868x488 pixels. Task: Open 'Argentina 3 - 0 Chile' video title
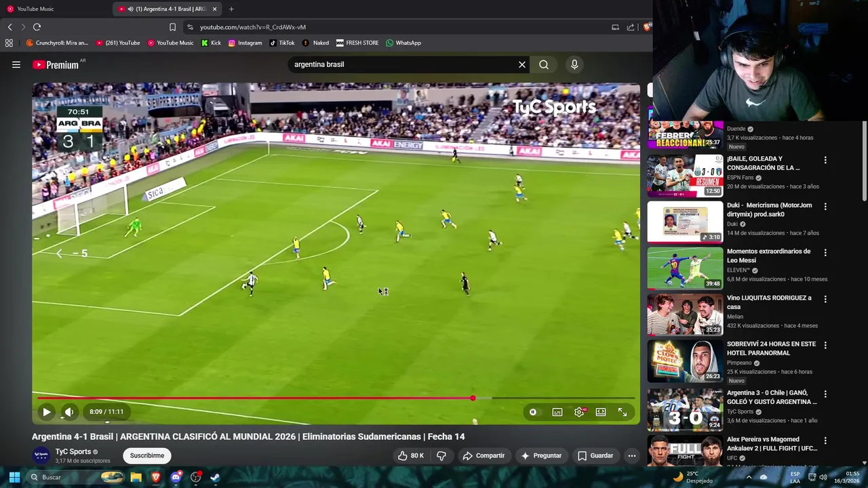pos(771,397)
